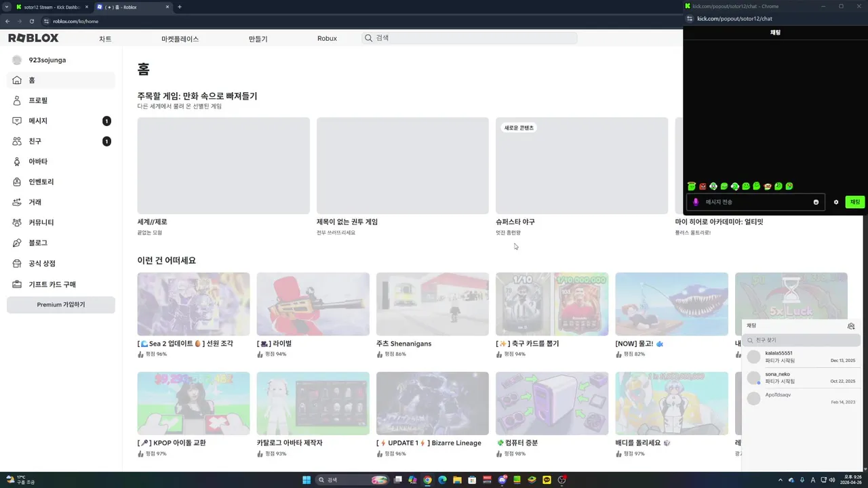Click the Roblox logo

[33, 38]
